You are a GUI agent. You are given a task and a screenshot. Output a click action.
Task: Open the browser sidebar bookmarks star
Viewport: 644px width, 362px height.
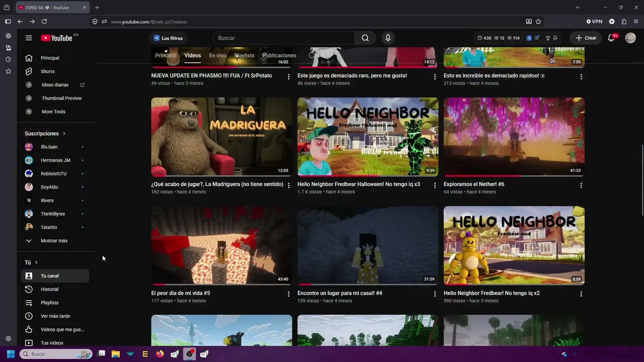pyautogui.click(x=8, y=71)
